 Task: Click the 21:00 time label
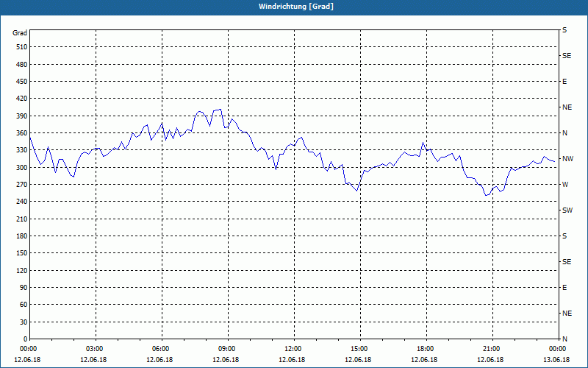coord(491,349)
